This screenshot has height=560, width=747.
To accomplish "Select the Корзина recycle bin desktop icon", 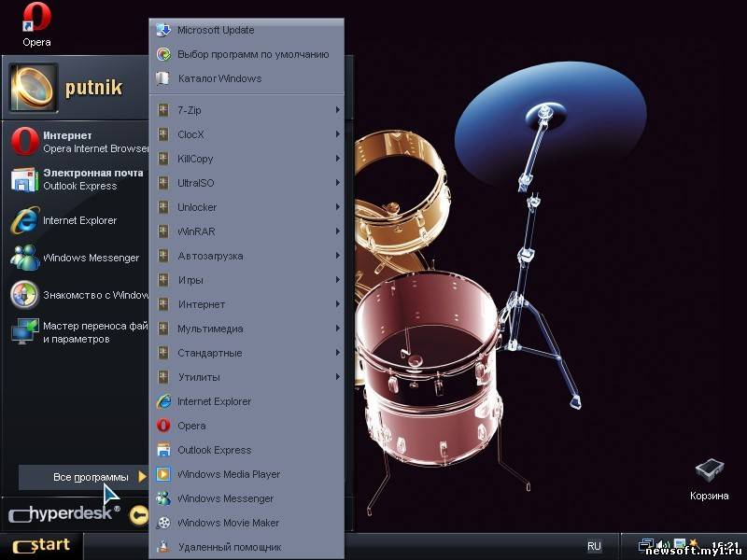I will click(x=710, y=479).
